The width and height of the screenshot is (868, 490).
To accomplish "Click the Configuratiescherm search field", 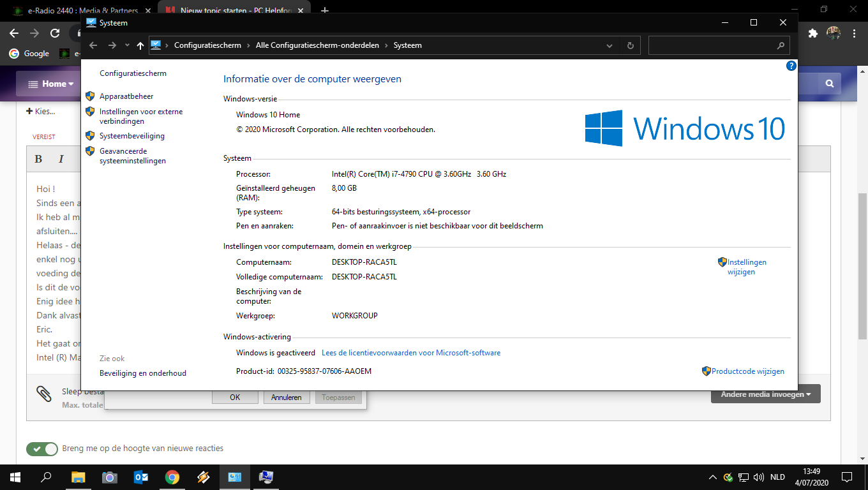I will click(712, 45).
